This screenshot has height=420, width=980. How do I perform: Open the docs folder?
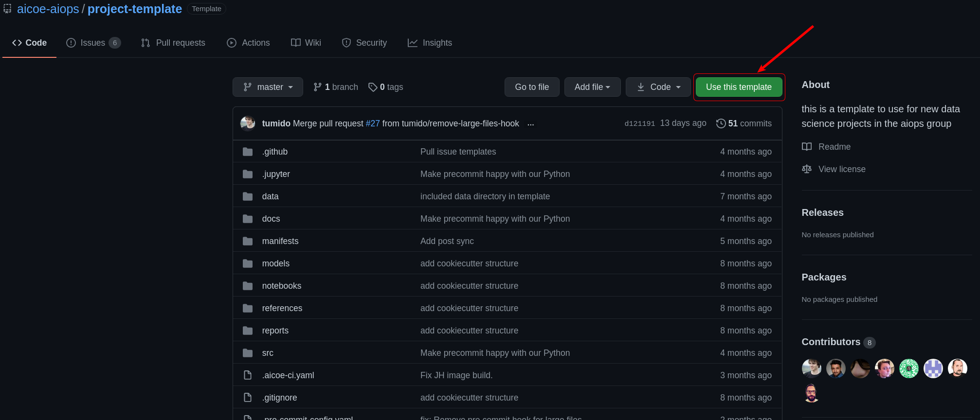point(271,219)
